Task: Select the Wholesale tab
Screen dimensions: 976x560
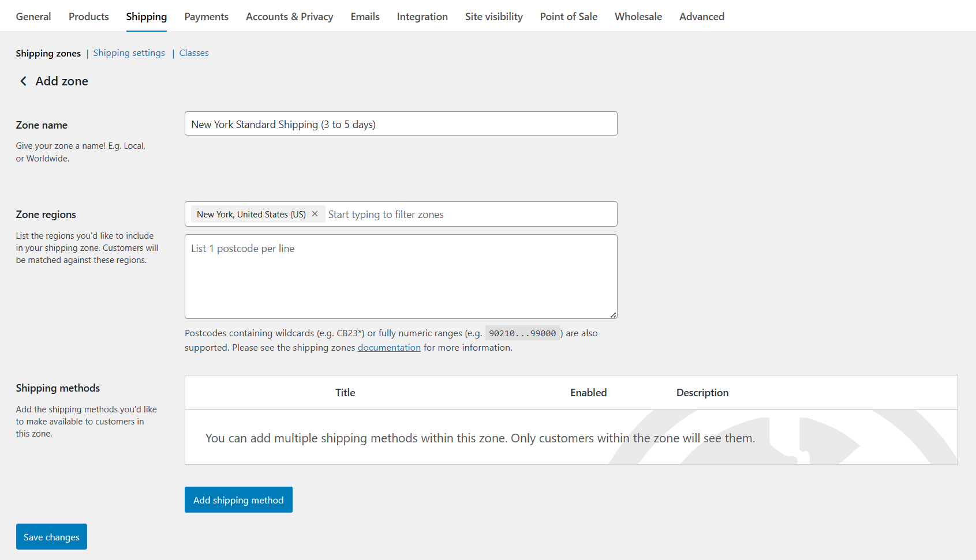Action: click(x=638, y=16)
